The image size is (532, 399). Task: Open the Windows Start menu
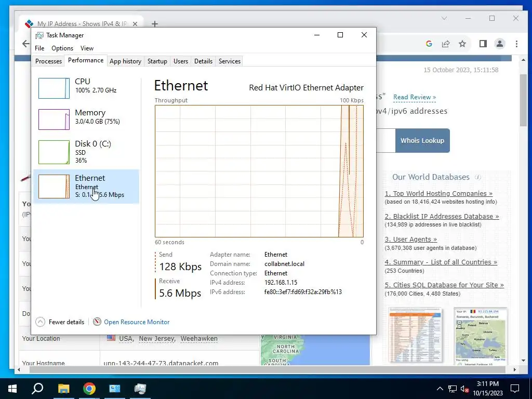12,389
